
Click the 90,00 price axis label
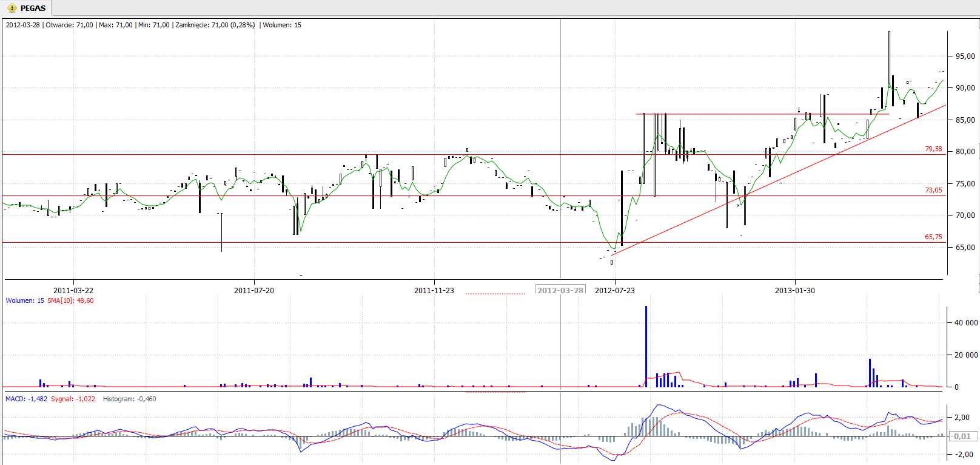pyautogui.click(x=965, y=88)
